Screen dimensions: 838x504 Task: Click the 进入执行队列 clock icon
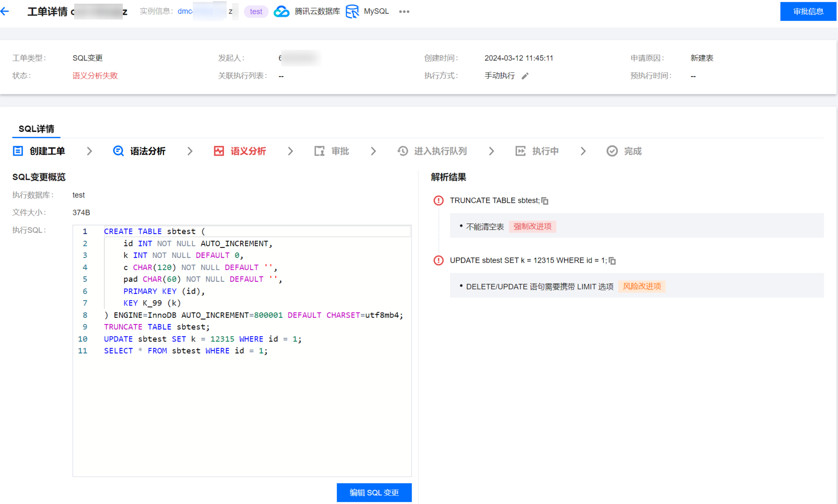coord(403,151)
